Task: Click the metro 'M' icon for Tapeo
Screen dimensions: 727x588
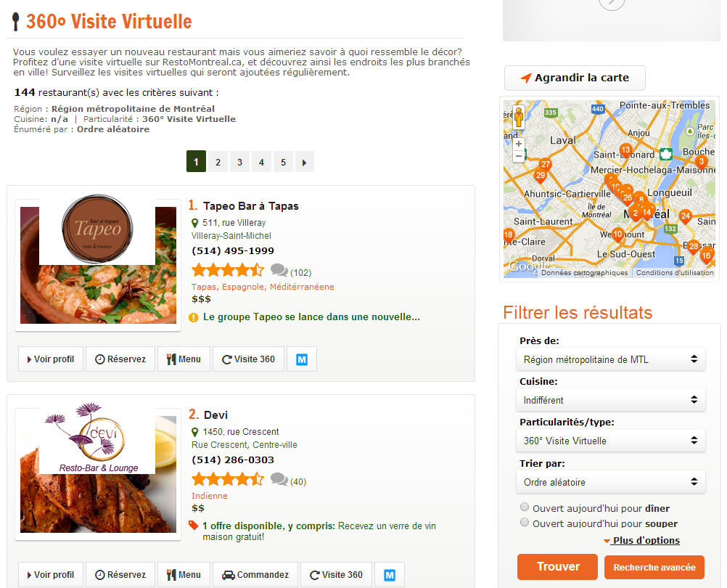Action: 302,359
